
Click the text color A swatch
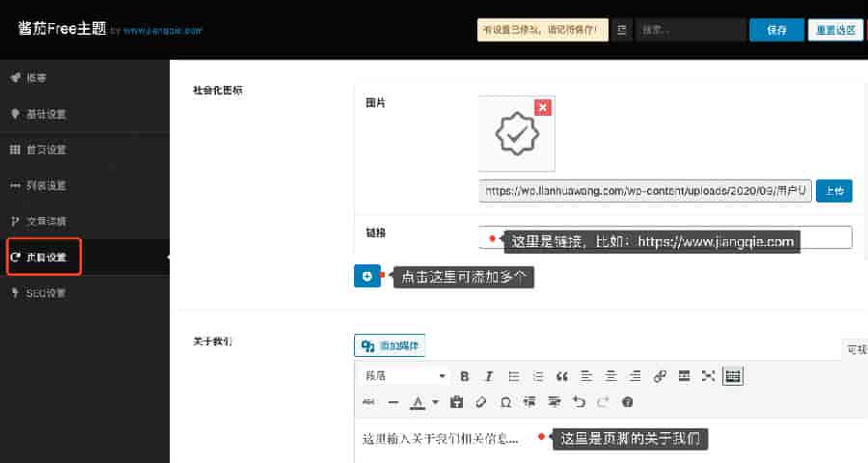418,401
